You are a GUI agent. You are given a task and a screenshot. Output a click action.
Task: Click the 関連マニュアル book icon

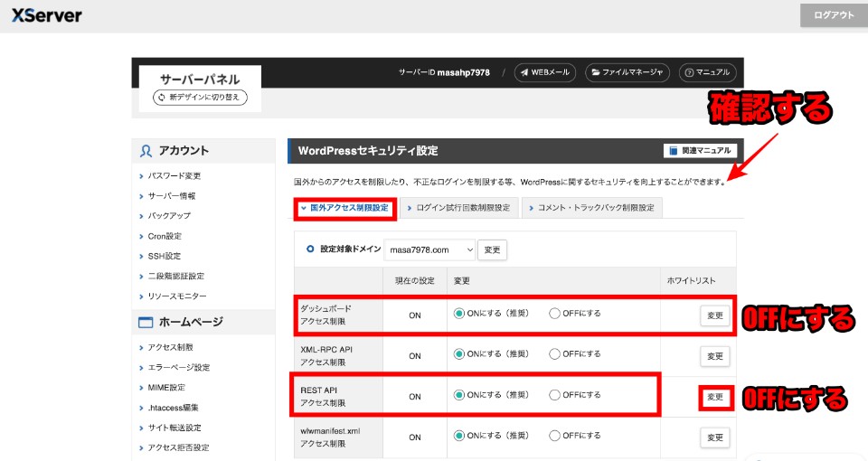673,151
